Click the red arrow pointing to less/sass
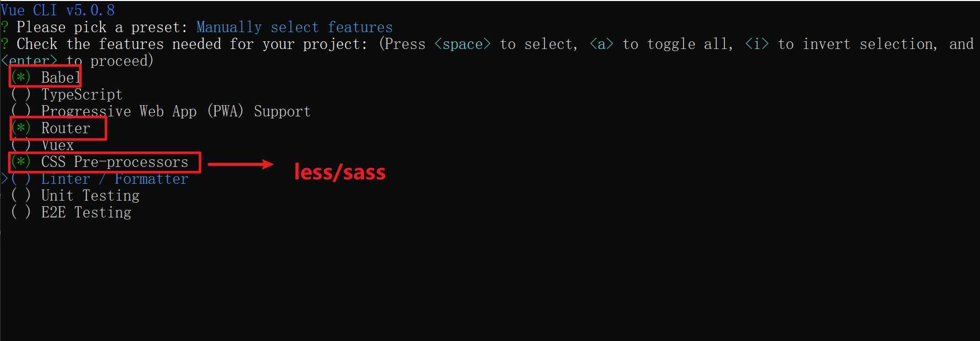 (x=240, y=164)
